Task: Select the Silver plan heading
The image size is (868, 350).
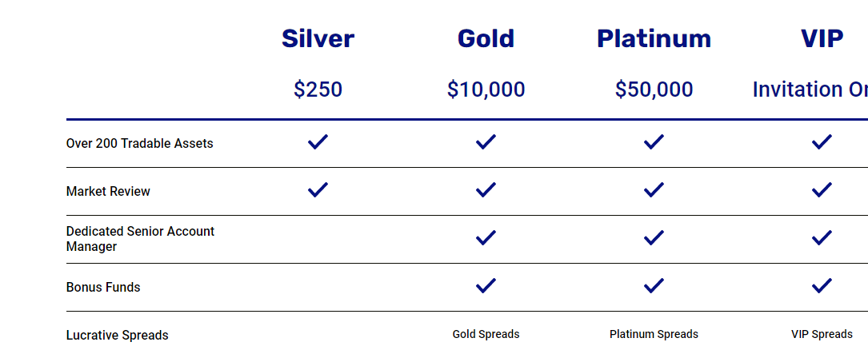Action: point(318,38)
